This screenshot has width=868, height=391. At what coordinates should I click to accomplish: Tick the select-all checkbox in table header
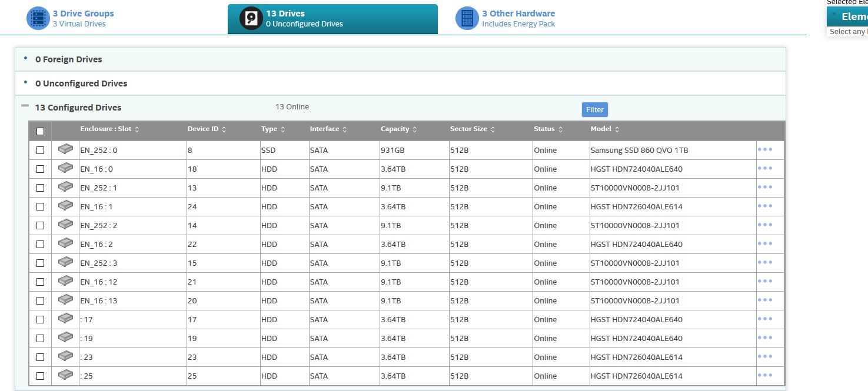(40, 131)
